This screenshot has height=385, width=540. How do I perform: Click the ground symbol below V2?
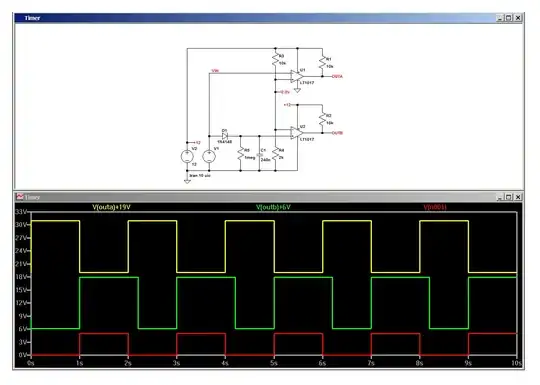[187, 181]
